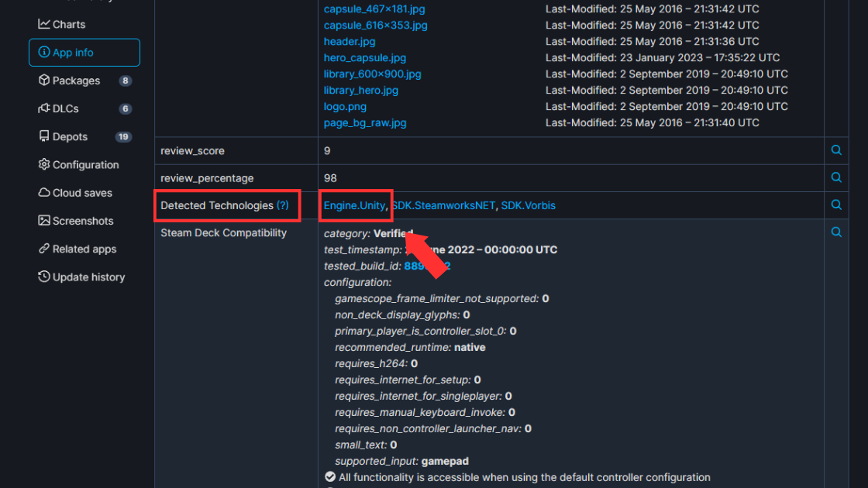Viewport: 868px width, 488px height.
Task: Click the Cloud saves icon
Action: [x=46, y=192]
